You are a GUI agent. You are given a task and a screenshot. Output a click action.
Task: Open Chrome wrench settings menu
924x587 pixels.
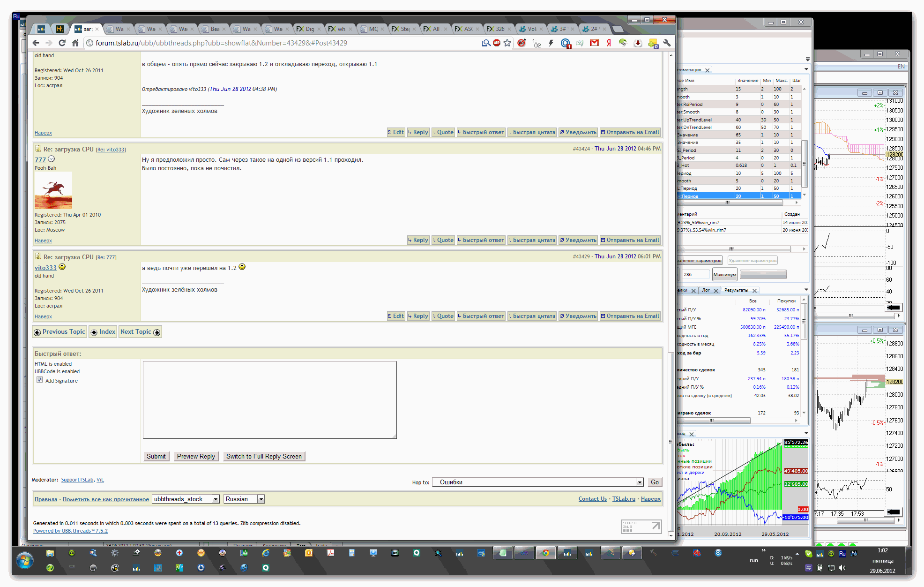[667, 43]
